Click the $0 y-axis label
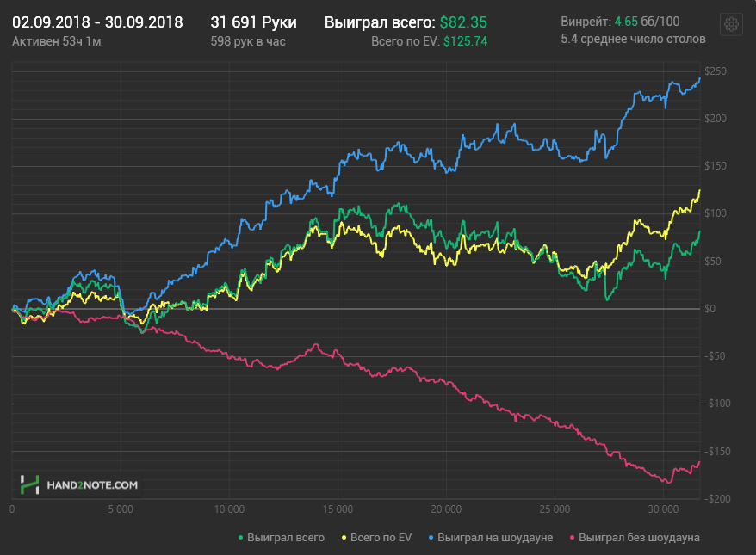This screenshot has height=555, width=756. coord(710,309)
